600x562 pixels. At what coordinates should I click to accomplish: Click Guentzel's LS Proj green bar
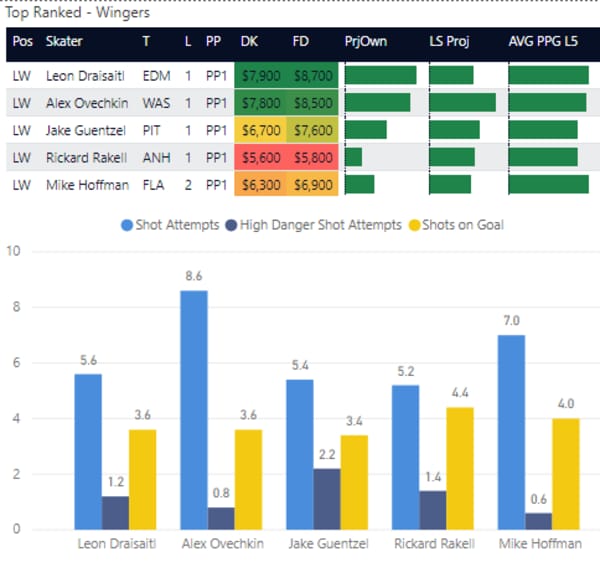pos(454,130)
